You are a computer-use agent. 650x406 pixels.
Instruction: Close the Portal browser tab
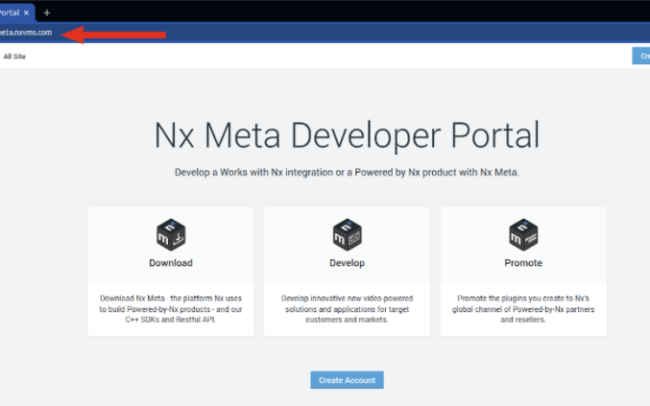26,13
